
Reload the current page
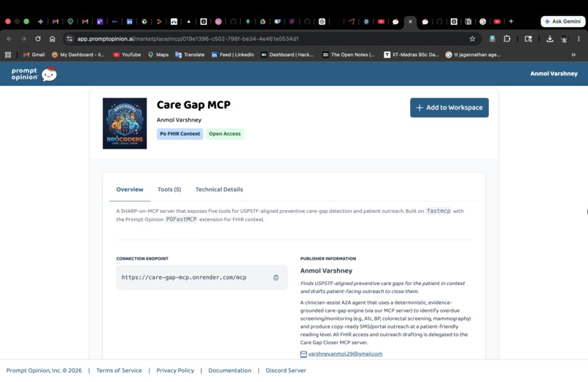[38, 39]
